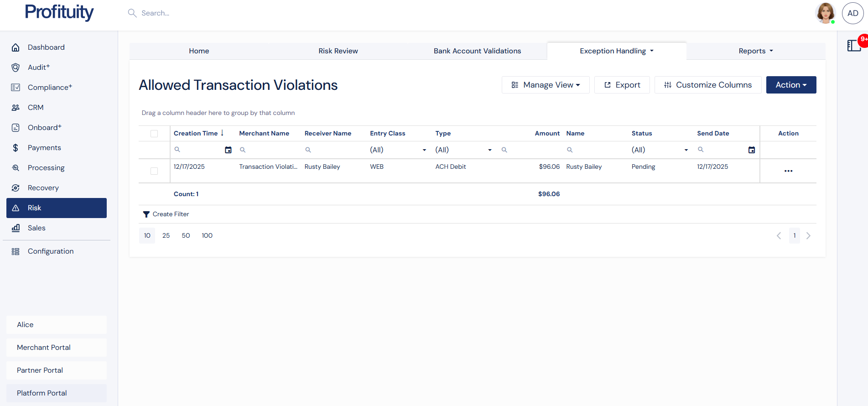Toggle the select-all checkbox in table header

tap(154, 134)
